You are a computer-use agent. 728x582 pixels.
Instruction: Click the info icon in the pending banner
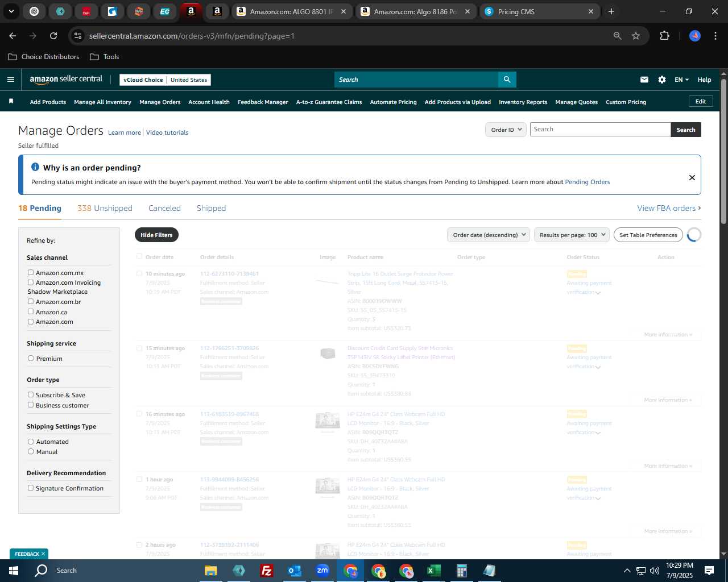35,167
